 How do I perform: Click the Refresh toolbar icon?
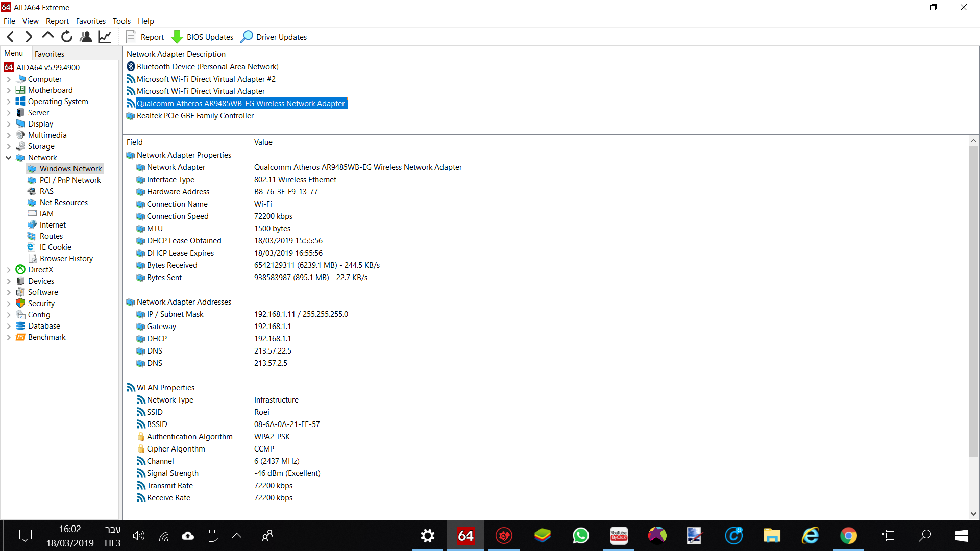[67, 37]
